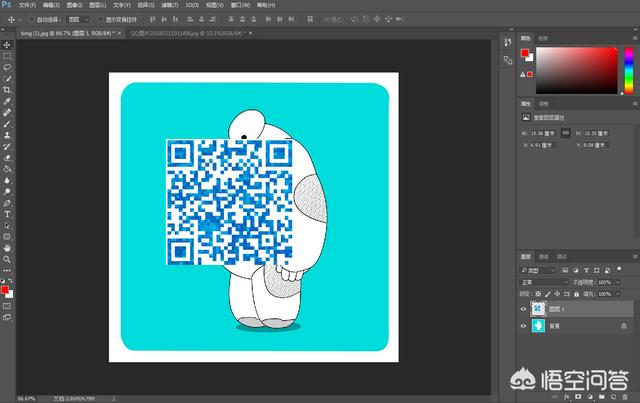Image resolution: width=640 pixels, height=403 pixels.
Task: Open Move tool preset picker arrow
Action: [20, 20]
